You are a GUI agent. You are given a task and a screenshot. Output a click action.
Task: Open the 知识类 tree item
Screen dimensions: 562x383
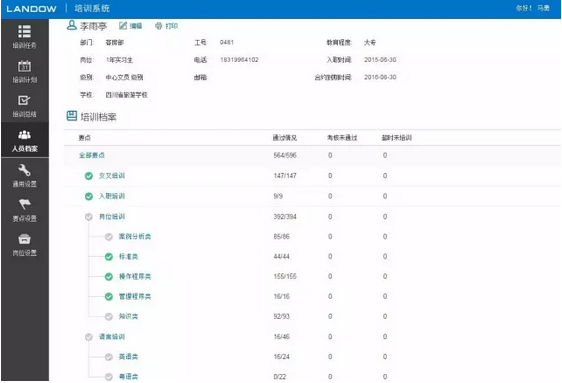pyautogui.click(x=128, y=316)
